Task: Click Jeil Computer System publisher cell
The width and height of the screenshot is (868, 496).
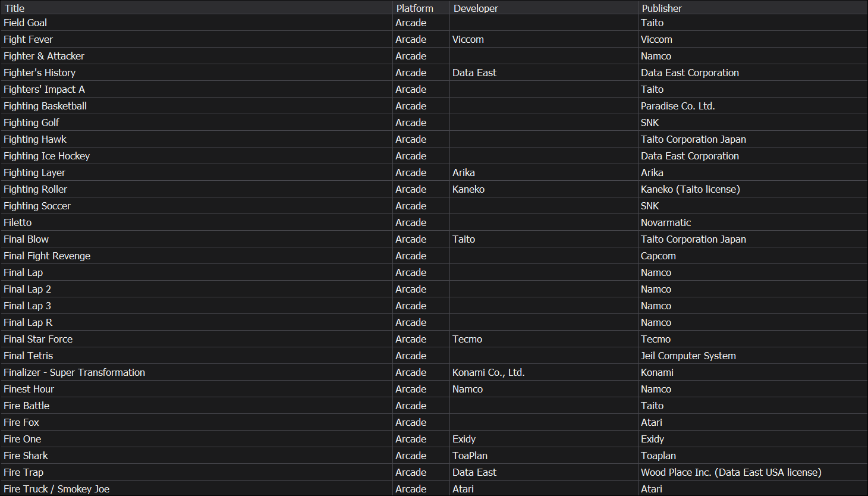Action: 688,356
